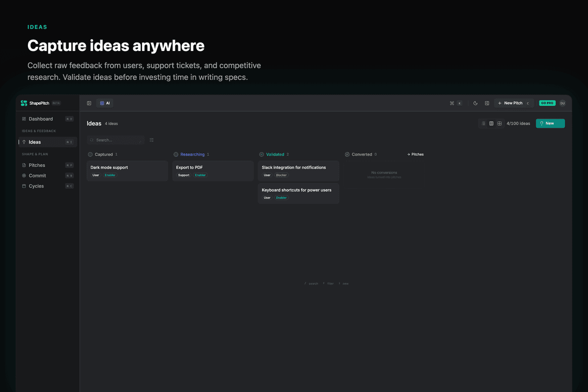Click the DU user avatar

[562, 103]
